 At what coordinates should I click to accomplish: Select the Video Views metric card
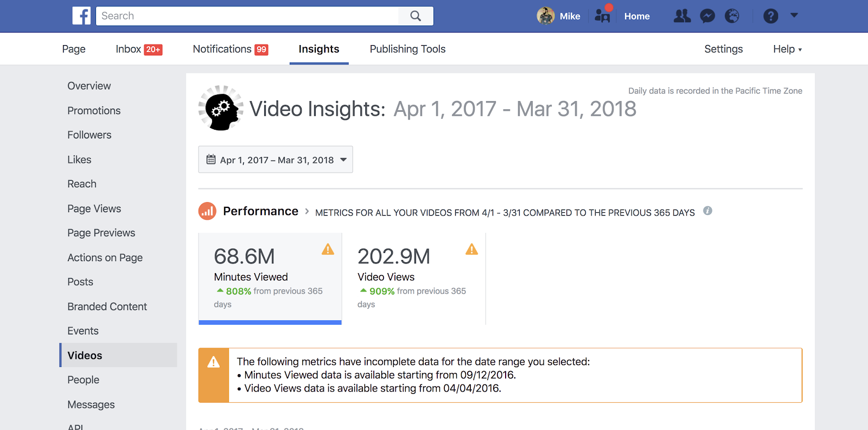(414, 279)
